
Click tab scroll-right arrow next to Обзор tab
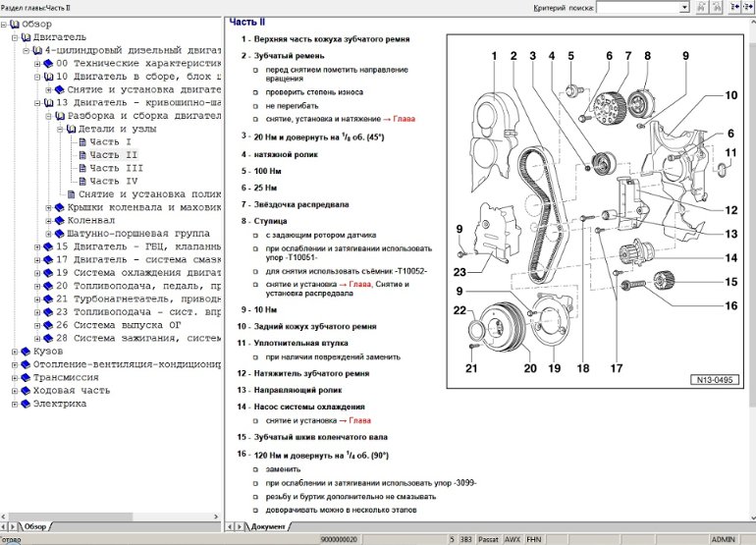(x=13, y=526)
